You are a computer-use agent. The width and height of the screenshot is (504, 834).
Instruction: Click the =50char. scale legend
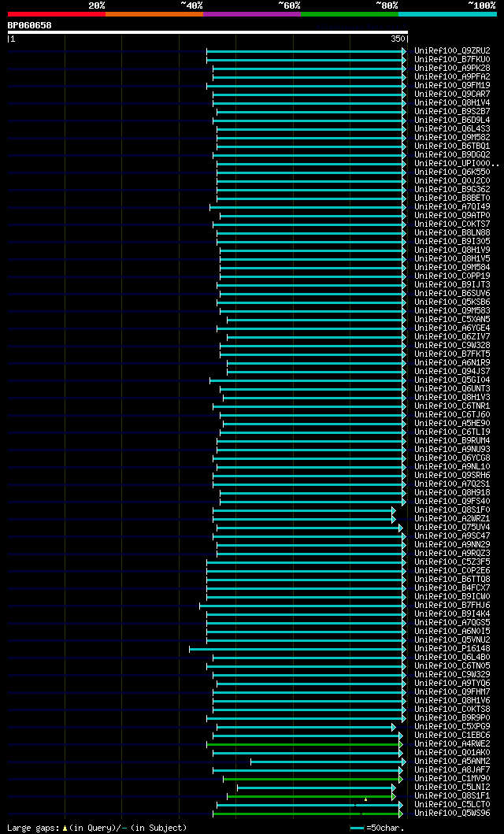(377, 828)
